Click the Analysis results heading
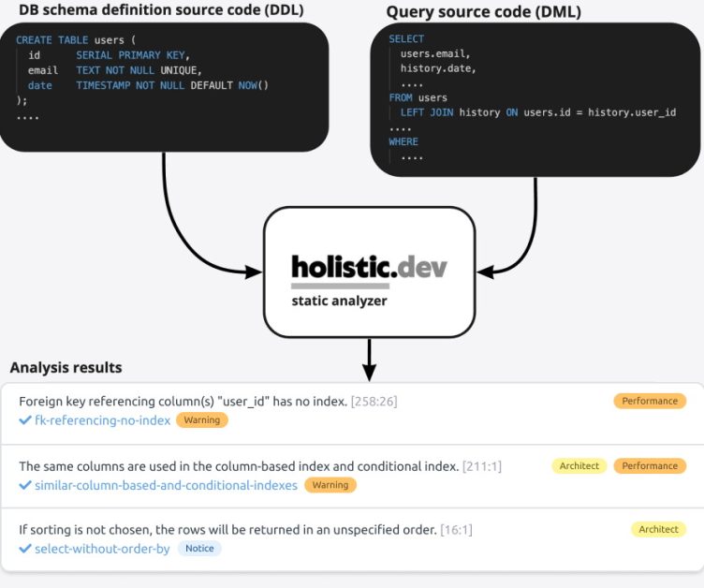This screenshot has width=704, height=588. (x=66, y=368)
